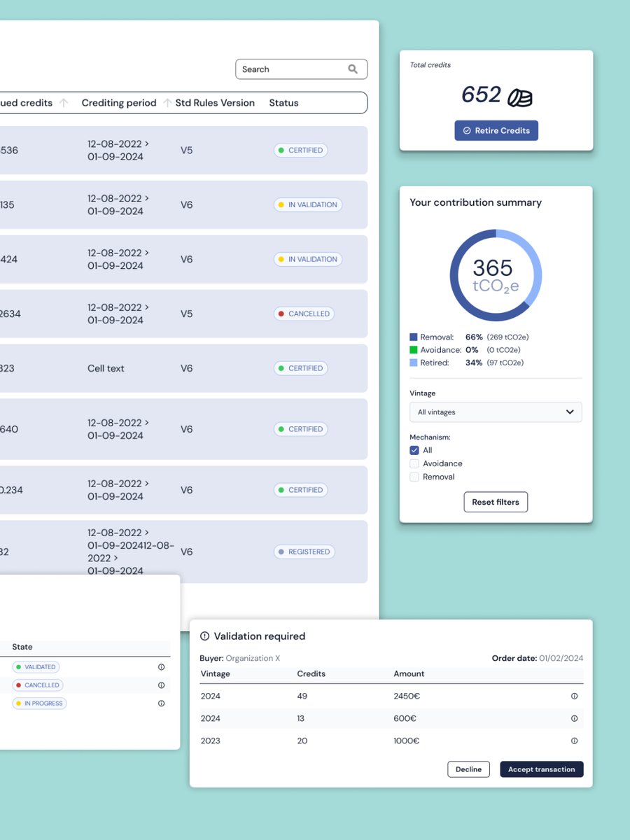Click the checkmark icon inside Retire Credits button

[x=468, y=130]
